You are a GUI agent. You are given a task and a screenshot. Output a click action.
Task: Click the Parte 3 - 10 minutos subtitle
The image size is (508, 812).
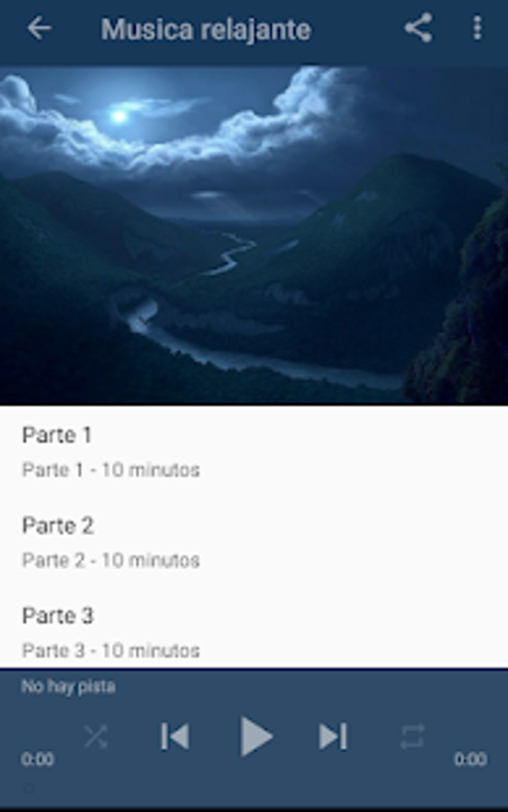point(111,651)
